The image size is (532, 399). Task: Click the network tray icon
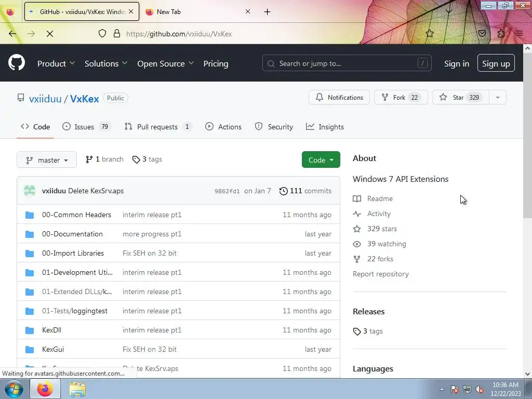point(467,389)
